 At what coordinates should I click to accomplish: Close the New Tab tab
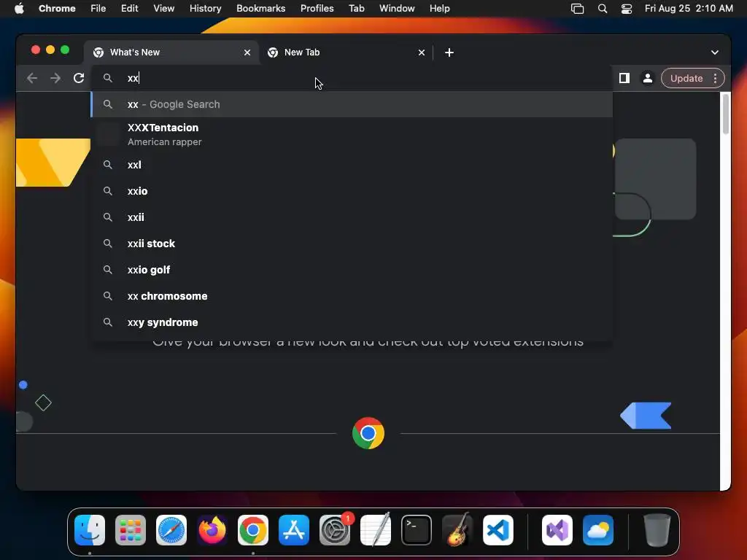(x=422, y=52)
